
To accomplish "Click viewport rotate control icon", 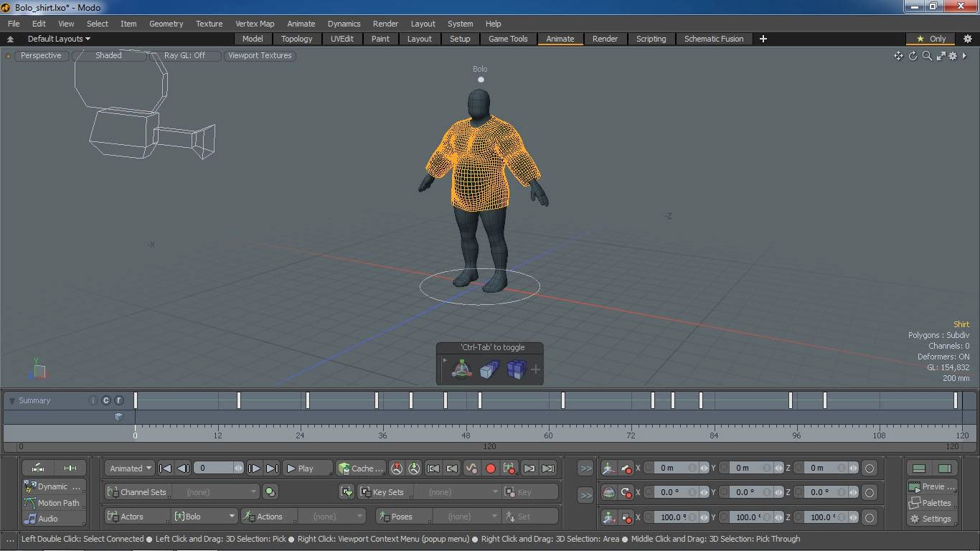I will [x=913, y=55].
